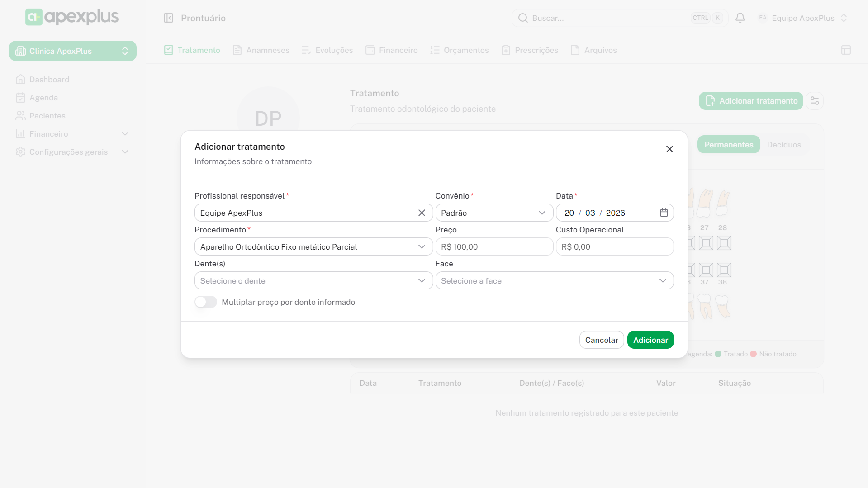Open the Orçamentos tab
Screen dimensions: 868x488
tap(460, 50)
